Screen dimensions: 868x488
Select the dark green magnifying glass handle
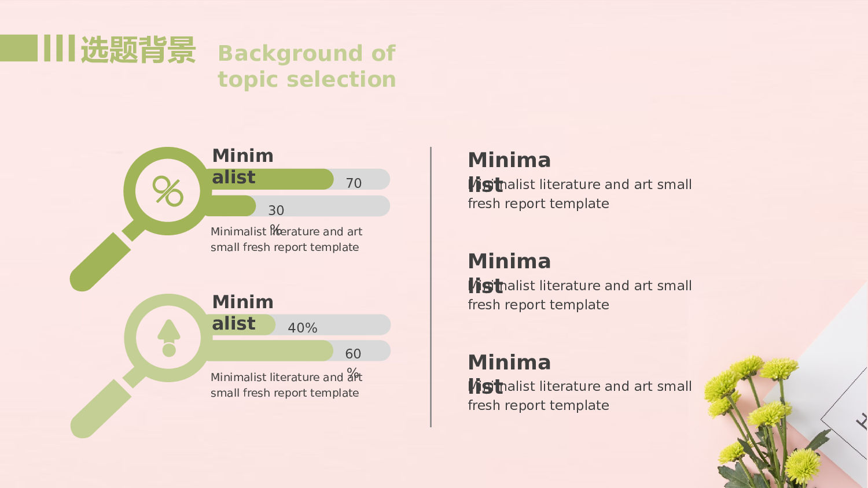[101, 261]
